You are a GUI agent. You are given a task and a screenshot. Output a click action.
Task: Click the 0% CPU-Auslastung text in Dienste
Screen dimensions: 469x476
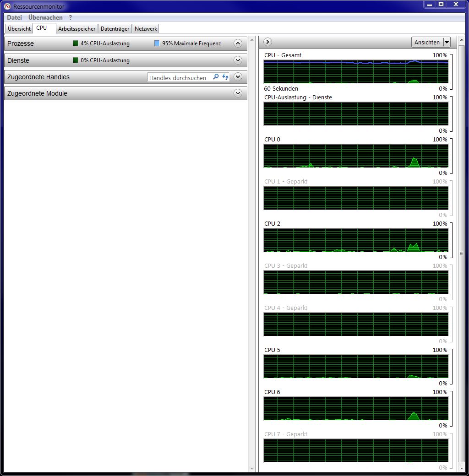(x=105, y=60)
